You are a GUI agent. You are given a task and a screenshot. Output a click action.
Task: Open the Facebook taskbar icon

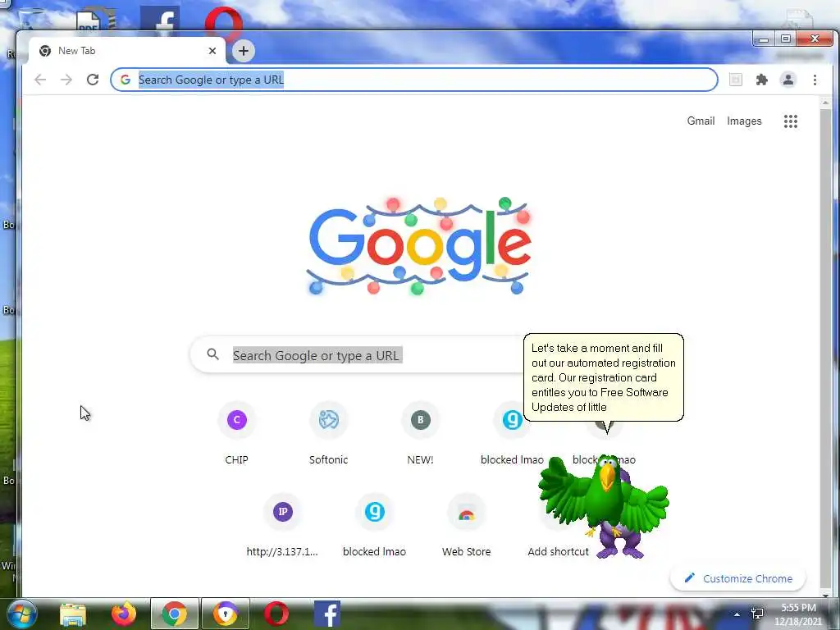point(326,614)
